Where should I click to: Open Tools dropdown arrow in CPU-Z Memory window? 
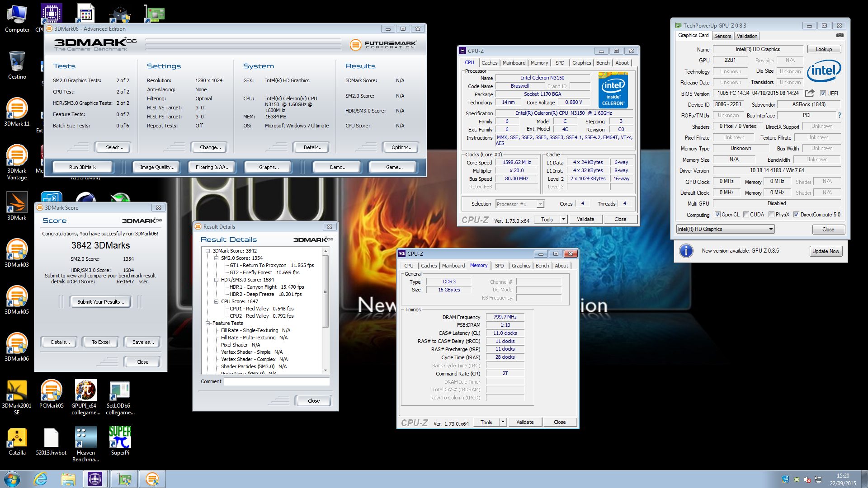pos(503,422)
